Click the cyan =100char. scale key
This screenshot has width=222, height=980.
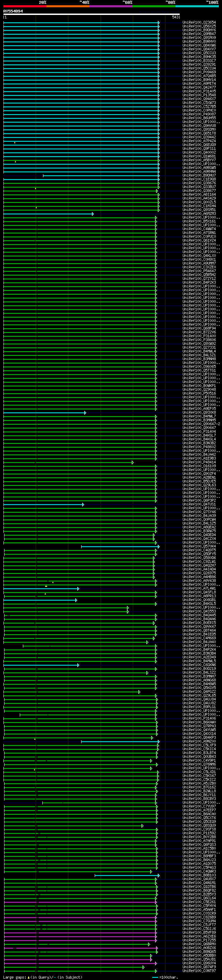tap(165, 977)
